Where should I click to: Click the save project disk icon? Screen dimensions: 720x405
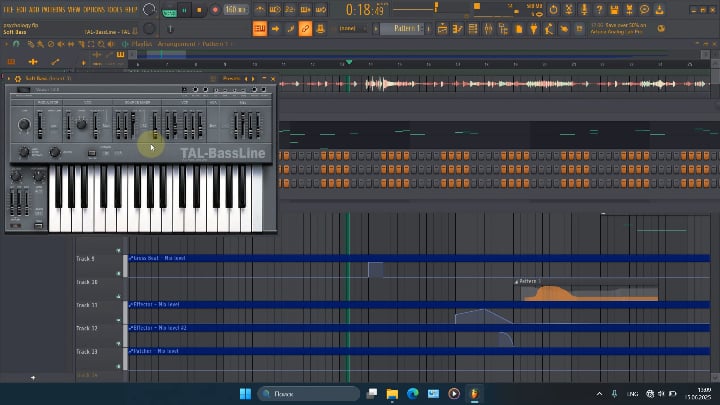(614, 10)
